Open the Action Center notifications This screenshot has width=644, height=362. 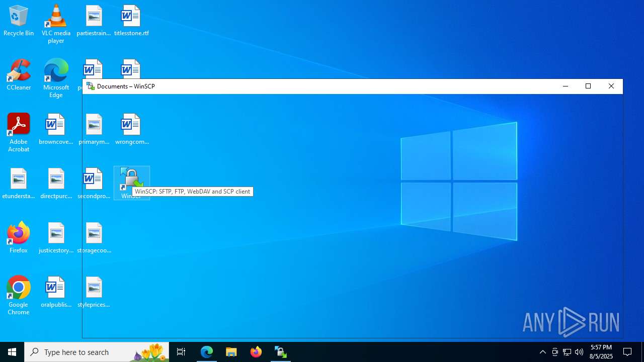click(x=627, y=352)
